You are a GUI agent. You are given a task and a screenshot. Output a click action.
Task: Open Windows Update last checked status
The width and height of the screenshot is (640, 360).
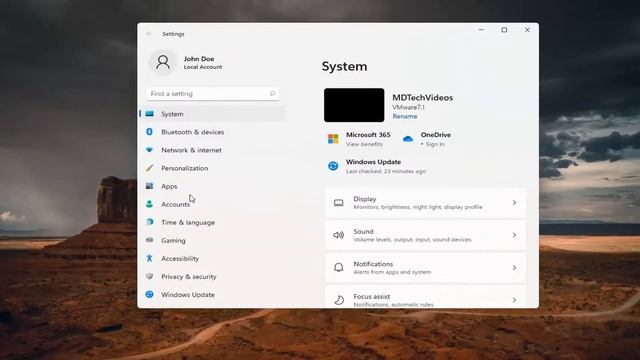pos(386,171)
